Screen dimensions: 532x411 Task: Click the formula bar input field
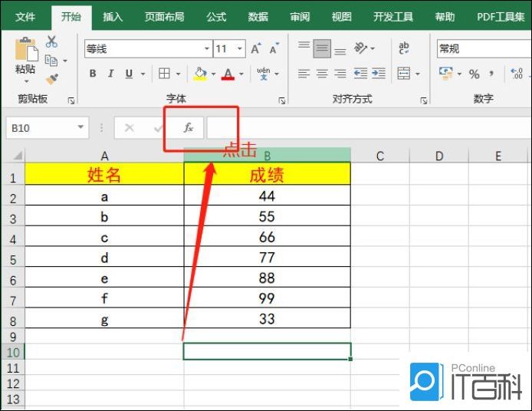pyautogui.click(x=369, y=128)
